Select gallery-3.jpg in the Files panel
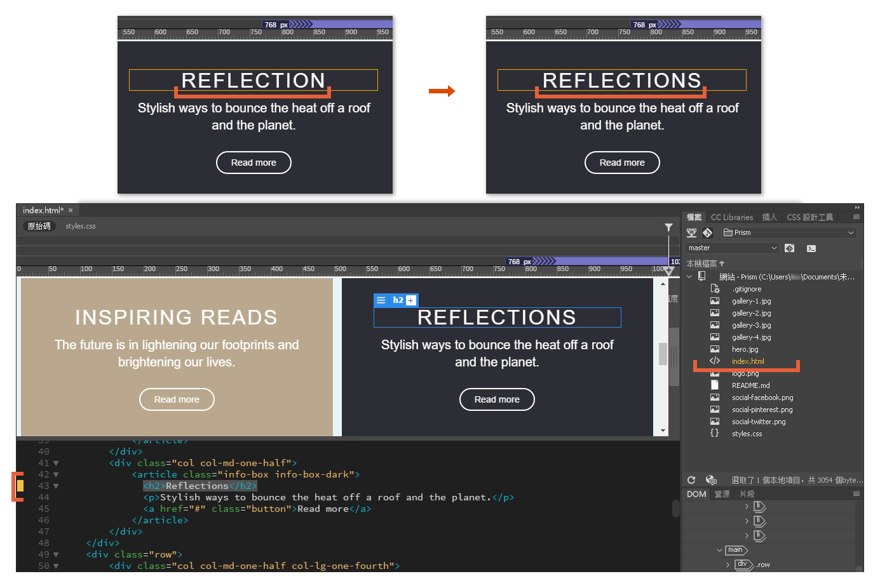 [751, 325]
